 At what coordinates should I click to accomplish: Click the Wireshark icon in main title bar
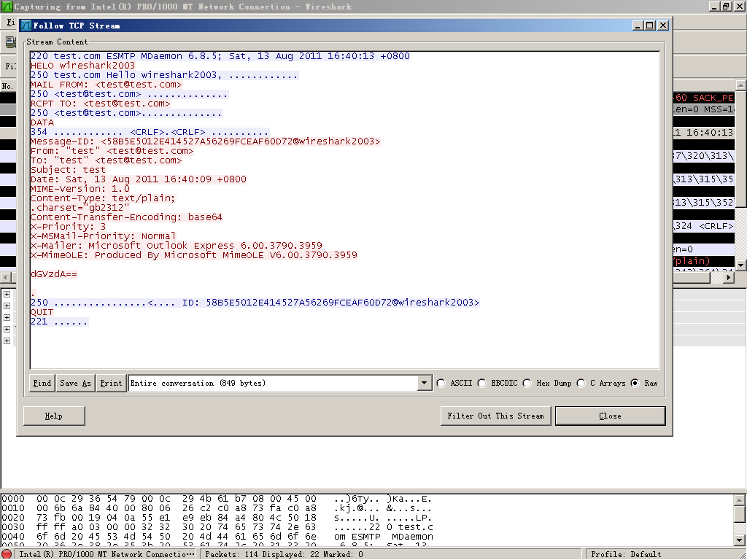7,7
